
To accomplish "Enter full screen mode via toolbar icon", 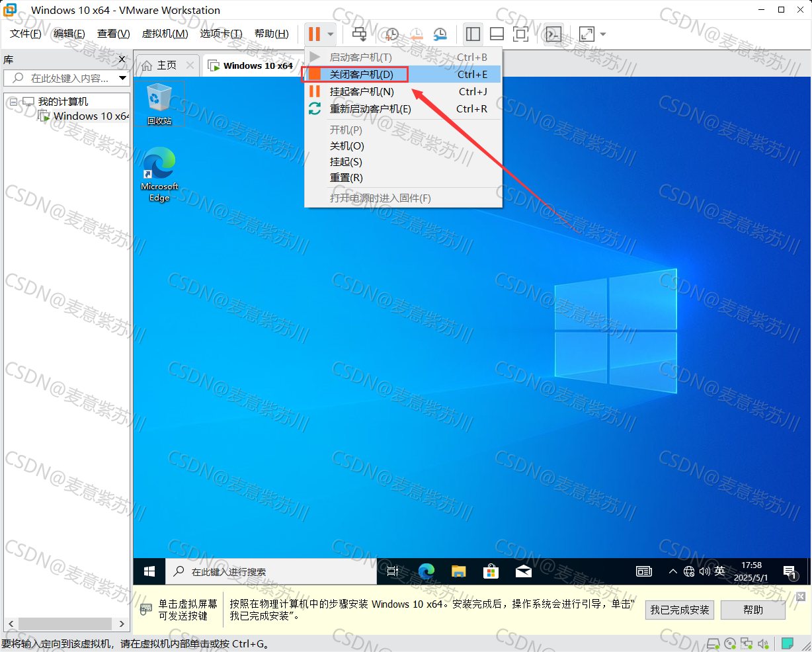I will pos(521,34).
